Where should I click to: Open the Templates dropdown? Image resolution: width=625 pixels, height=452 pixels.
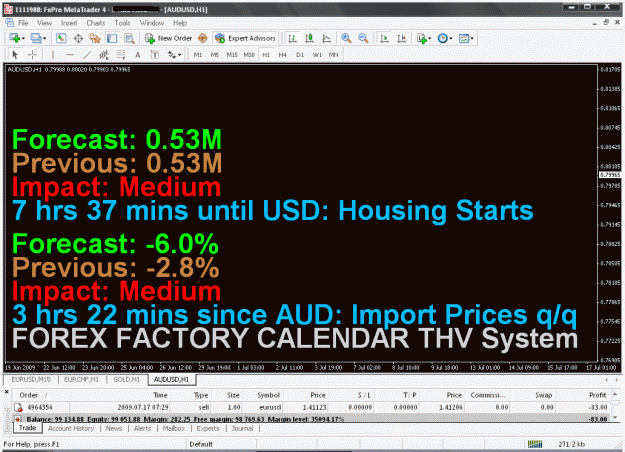pyautogui.click(x=466, y=38)
